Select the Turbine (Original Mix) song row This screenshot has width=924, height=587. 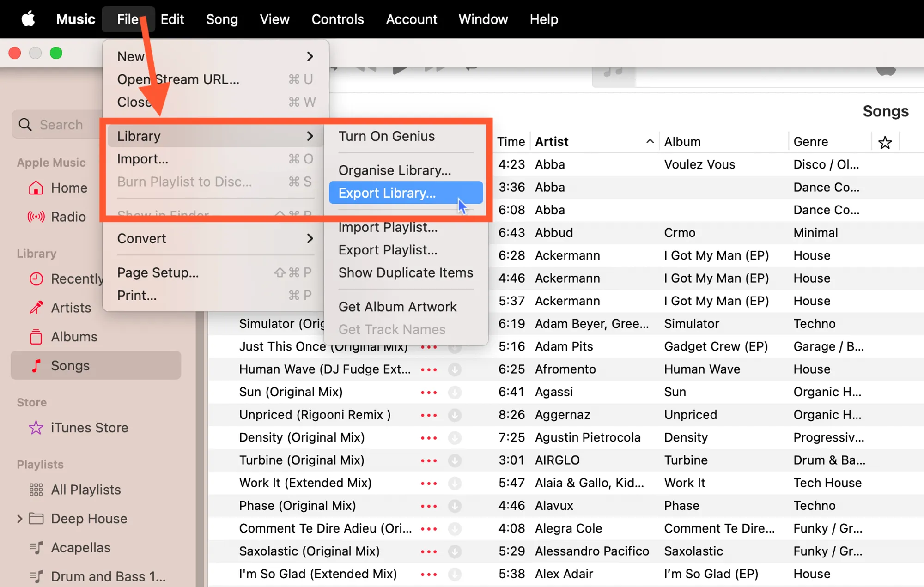coord(302,460)
